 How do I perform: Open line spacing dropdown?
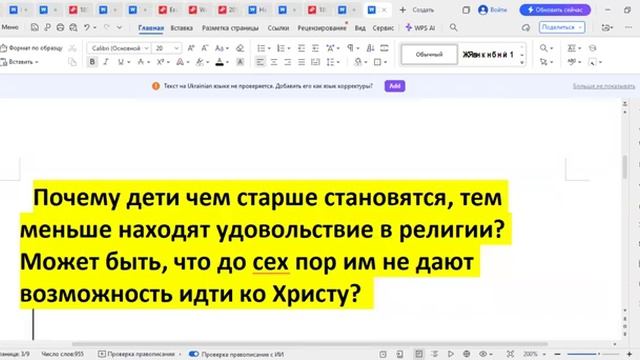click(333, 62)
